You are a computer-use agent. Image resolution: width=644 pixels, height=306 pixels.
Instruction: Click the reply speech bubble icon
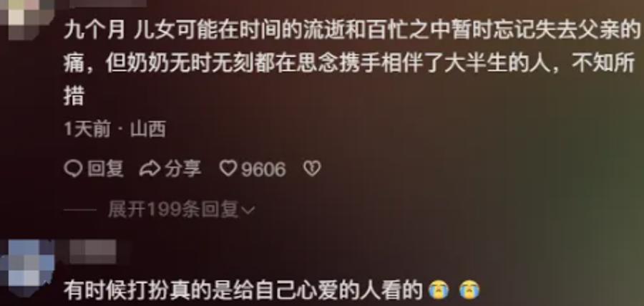coord(74,168)
